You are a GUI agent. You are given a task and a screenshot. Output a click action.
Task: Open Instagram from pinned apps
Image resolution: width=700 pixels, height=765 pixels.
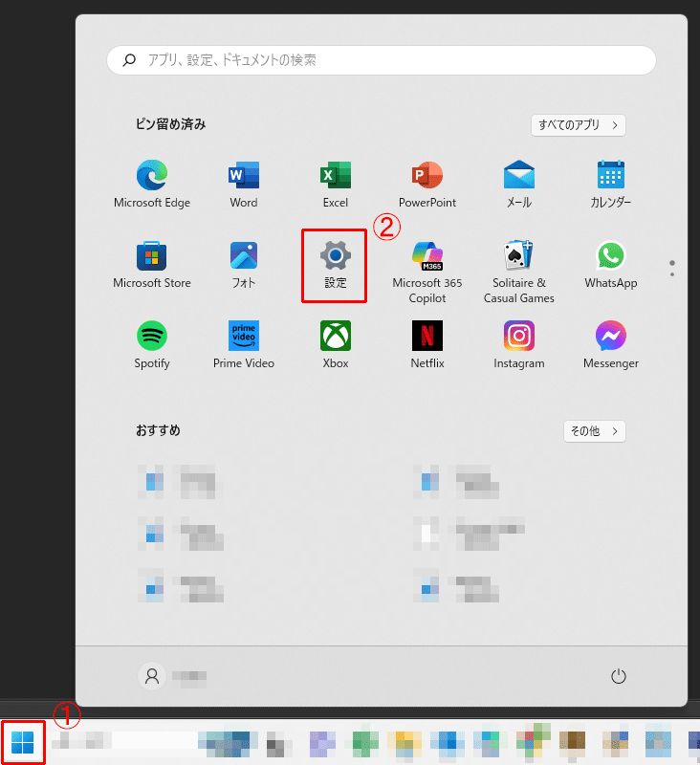tap(518, 345)
